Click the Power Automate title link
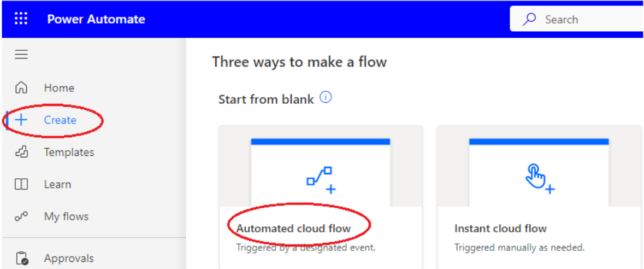Screen dimensions: 644x269 pos(96,19)
